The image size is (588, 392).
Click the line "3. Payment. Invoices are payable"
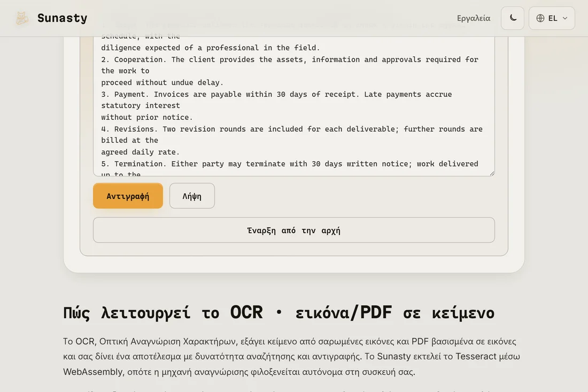coord(276,94)
